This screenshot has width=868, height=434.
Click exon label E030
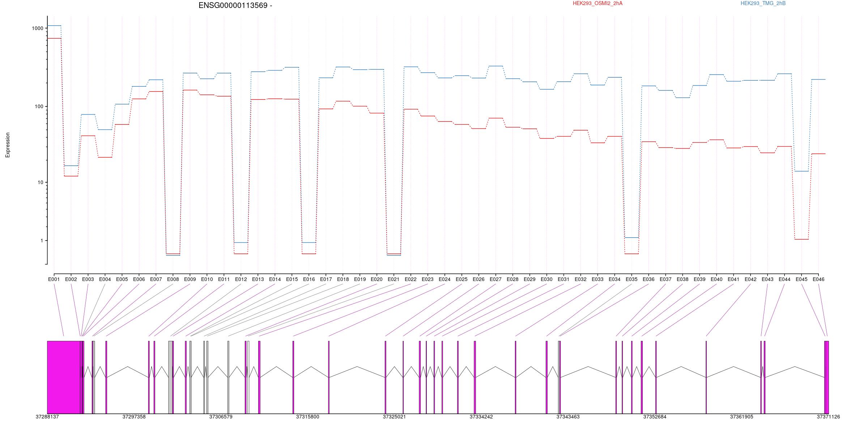546,280
